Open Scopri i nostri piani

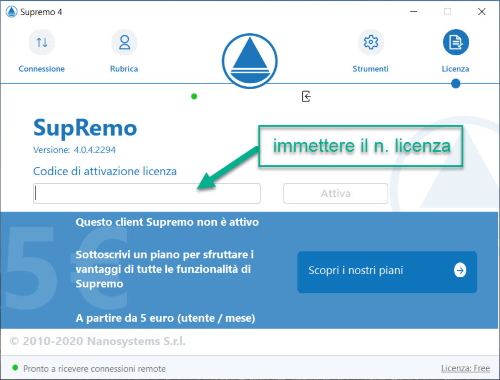click(x=387, y=272)
